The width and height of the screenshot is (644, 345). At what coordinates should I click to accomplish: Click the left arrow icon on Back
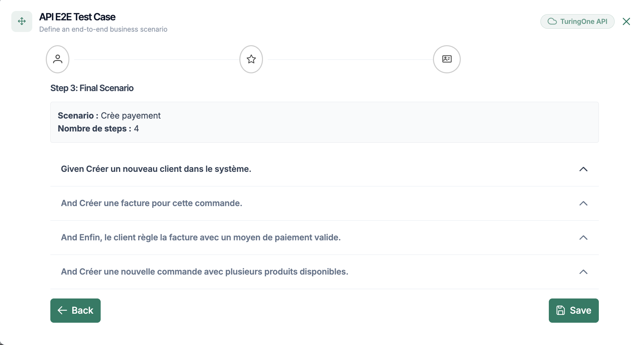coord(62,310)
